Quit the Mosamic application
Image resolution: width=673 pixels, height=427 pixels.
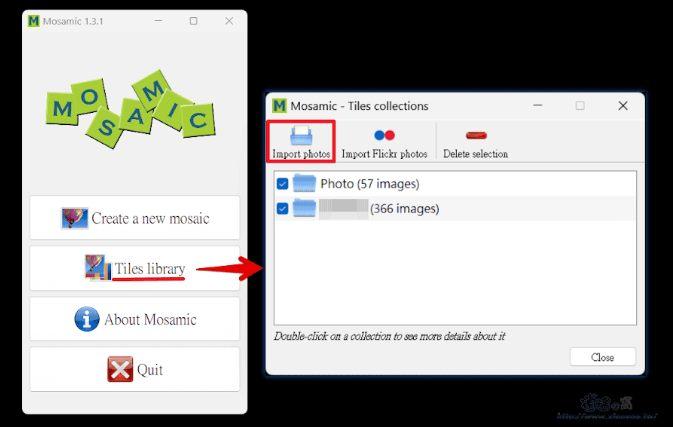tap(135, 369)
